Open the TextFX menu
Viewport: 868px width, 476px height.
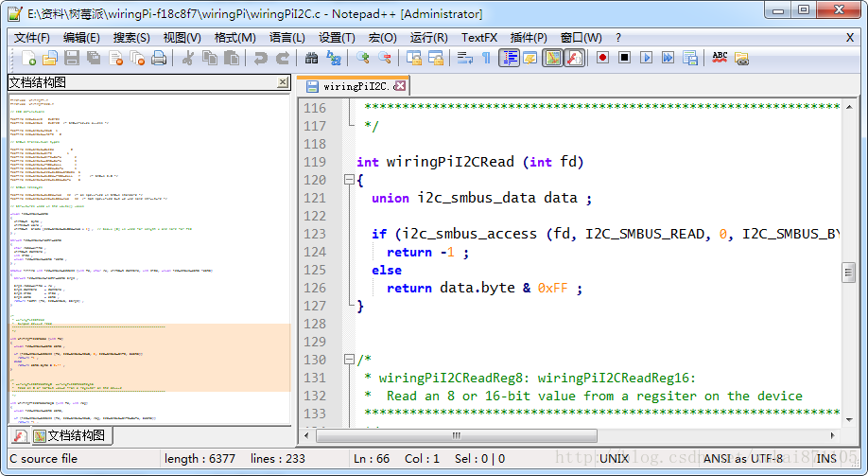coord(479,37)
